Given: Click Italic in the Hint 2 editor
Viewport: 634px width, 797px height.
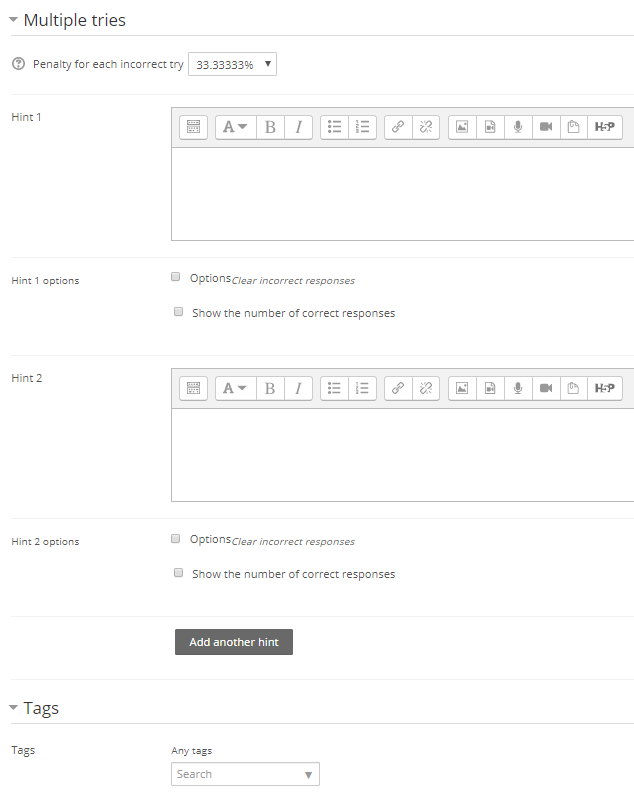Looking at the screenshot, I should tap(298, 388).
